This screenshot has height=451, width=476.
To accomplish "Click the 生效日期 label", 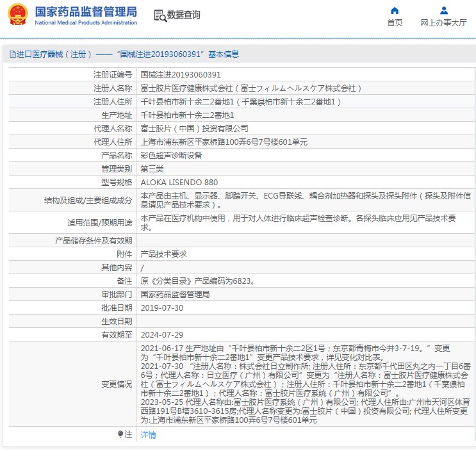I will coord(117,322).
